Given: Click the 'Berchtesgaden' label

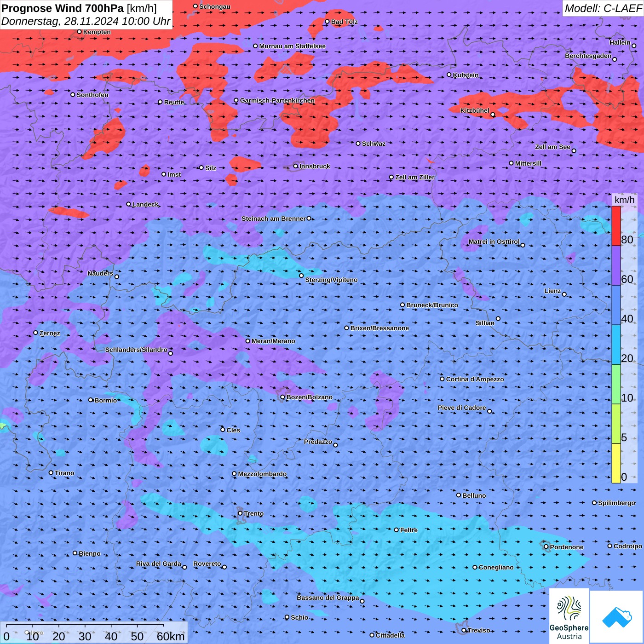Looking at the screenshot, I should click(x=588, y=56).
